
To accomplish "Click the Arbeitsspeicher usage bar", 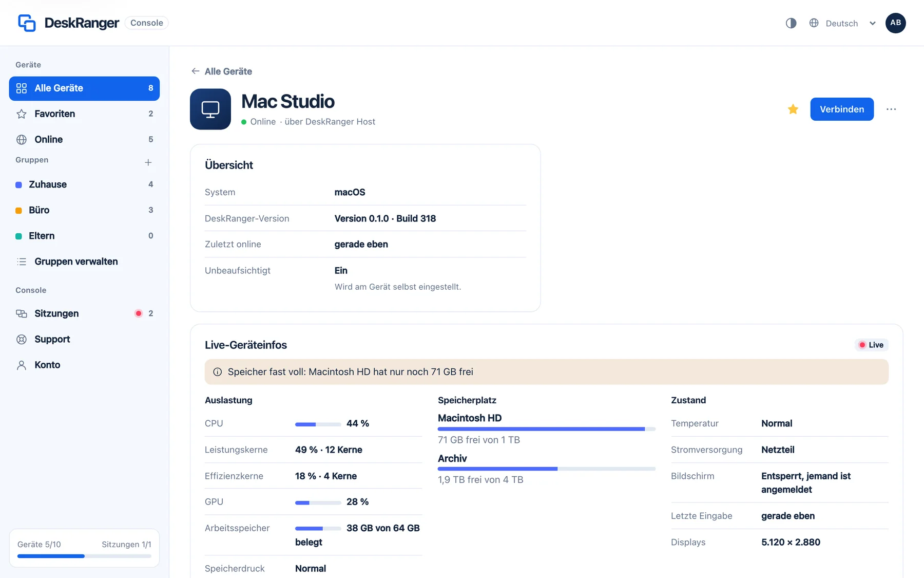I will [318, 529].
